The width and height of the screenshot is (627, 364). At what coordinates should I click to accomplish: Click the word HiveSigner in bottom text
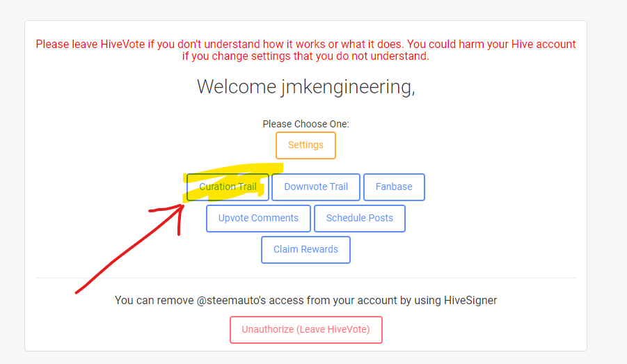(470, 301)
